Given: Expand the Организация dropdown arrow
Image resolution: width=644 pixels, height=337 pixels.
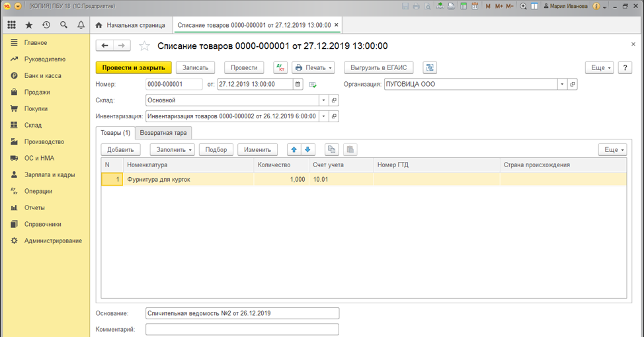Looking at the screenshot, I should (x=562, y=85).
